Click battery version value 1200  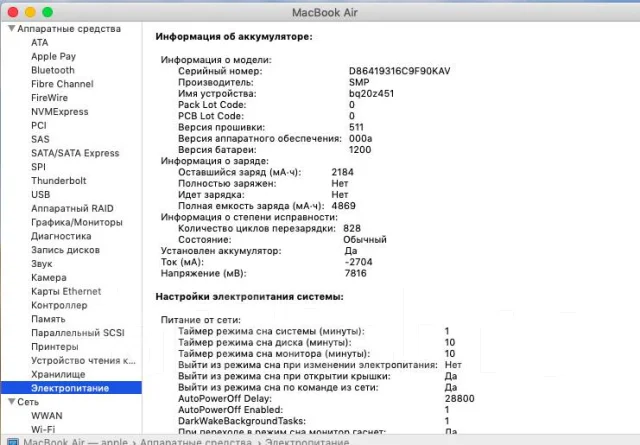click(x=360, y=150)
